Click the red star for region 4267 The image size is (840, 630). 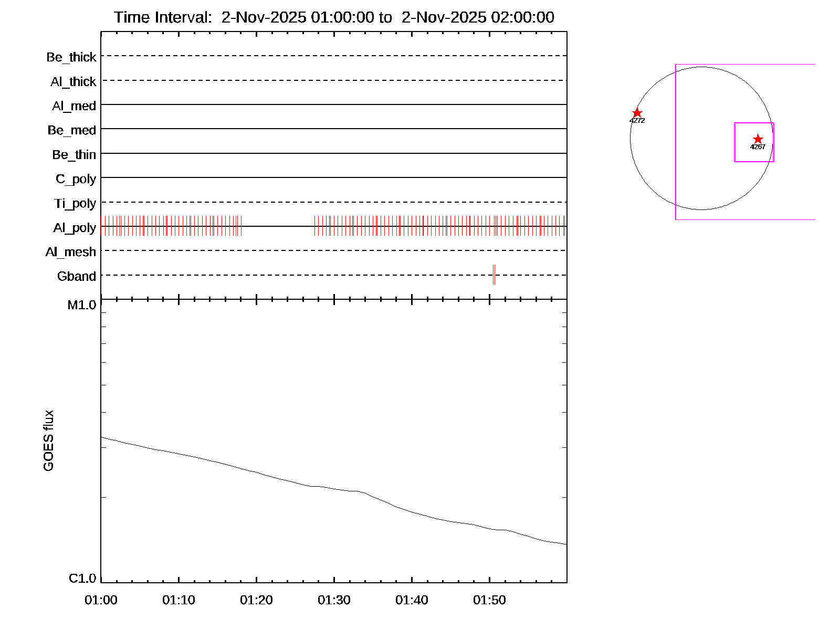758,139
